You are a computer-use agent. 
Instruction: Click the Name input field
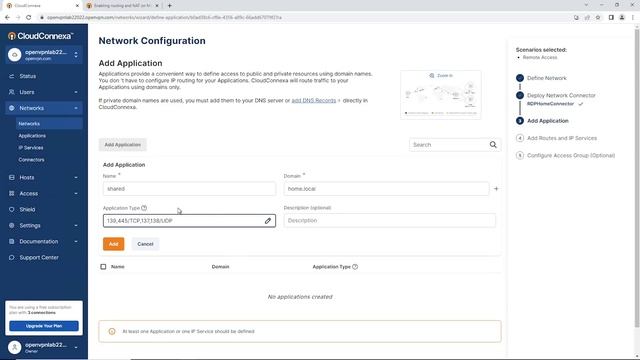pos(189,189)
